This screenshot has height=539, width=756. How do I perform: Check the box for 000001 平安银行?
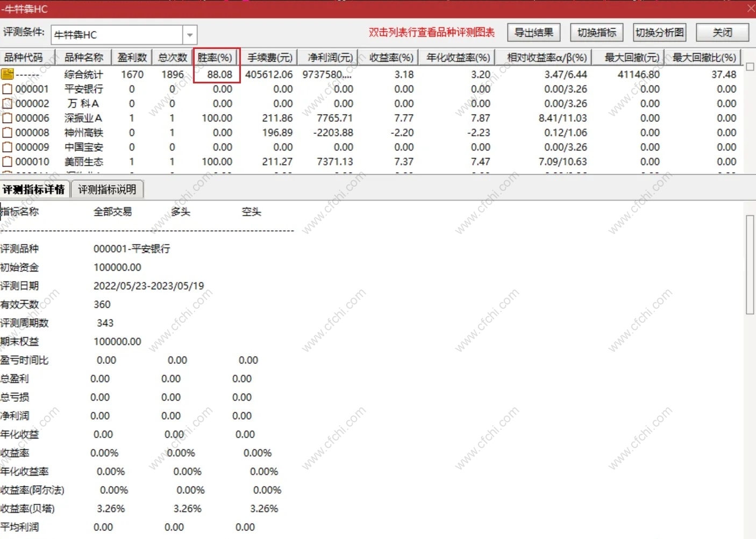pos(8,89)
